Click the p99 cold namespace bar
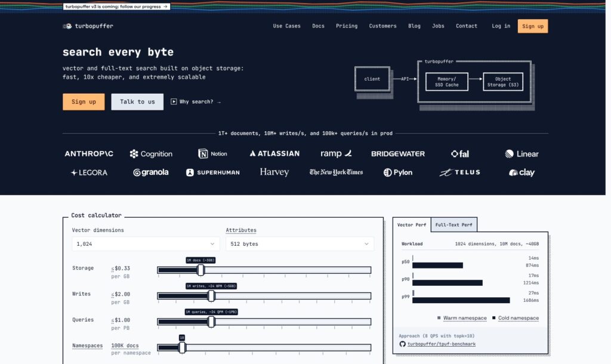The image size is (611, 364). [x=461, y=300]
